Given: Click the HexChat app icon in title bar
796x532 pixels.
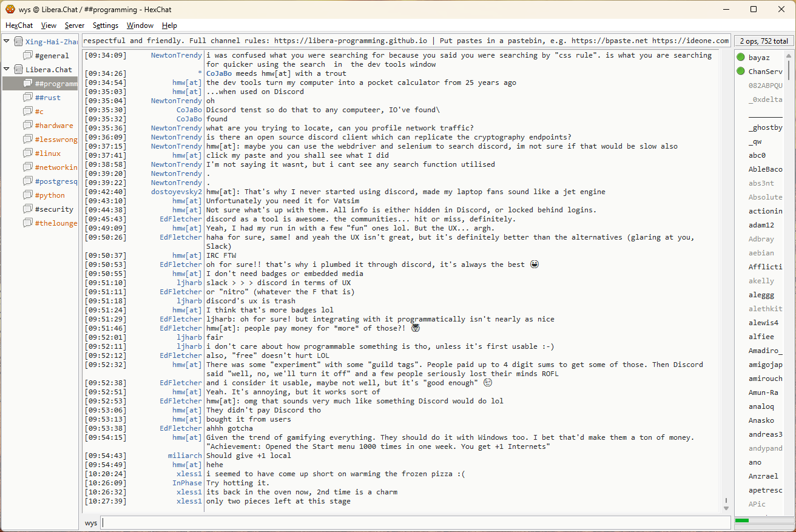Looking at the screenshot, I should click(x=10, y=9).
